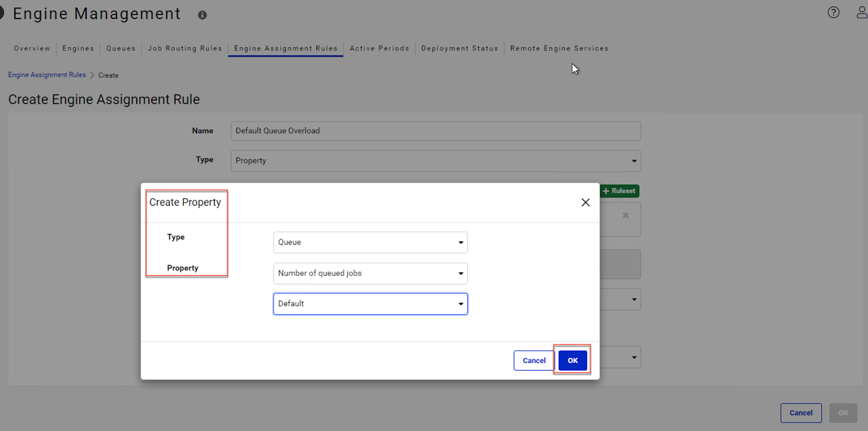Click the page Cancel button at bottom
The width and height of the screenshot is (868, 431).
pos(801,413)
